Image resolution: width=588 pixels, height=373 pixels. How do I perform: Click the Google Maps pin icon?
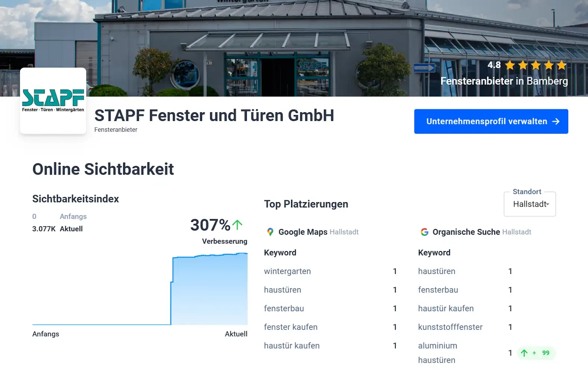tap(270, 232)
